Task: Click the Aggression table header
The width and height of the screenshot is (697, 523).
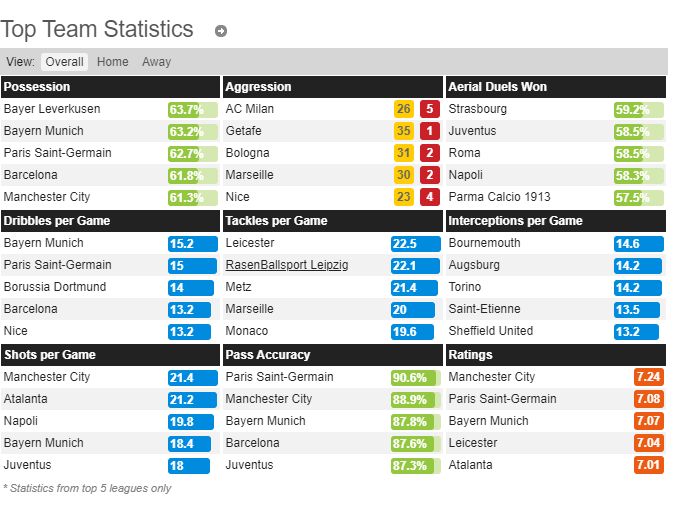Action: pos(332,87)
